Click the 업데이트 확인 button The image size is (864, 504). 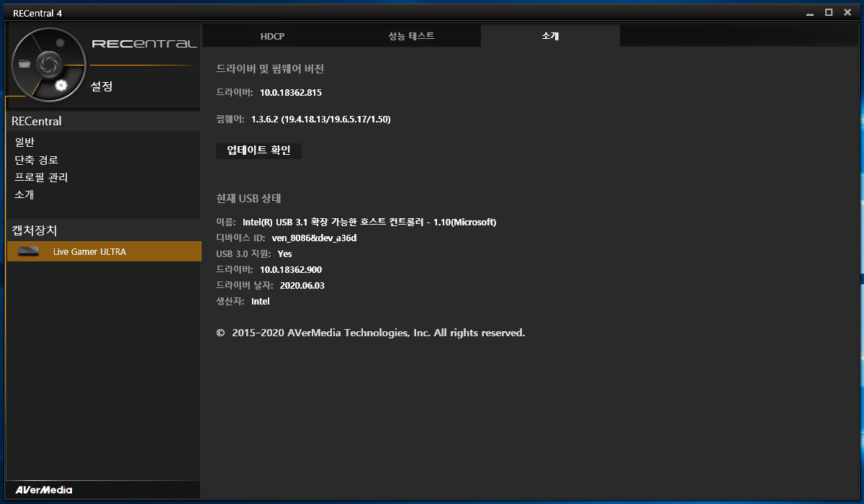tap(258, 150)
